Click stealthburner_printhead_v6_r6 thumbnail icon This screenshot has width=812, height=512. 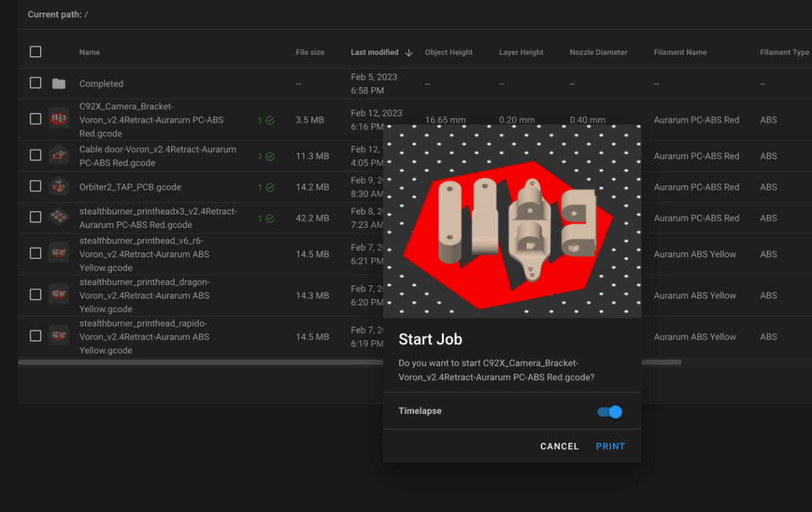59,254
